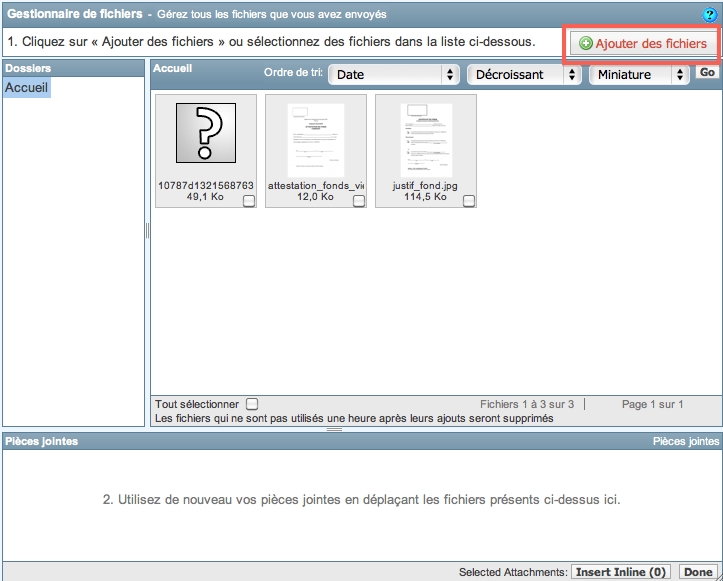
Task: Click the attestation_fonds document thumbnail
Action: tap(316, 140)
